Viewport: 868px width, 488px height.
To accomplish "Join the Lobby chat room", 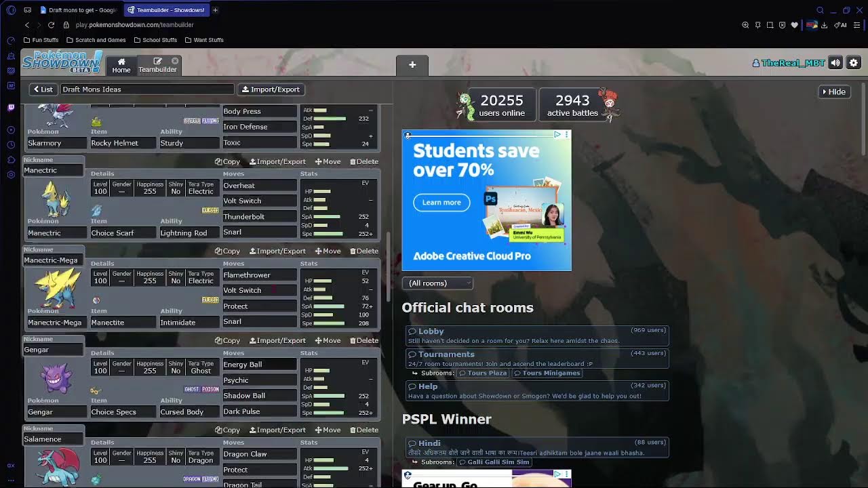I will point(536,335).
